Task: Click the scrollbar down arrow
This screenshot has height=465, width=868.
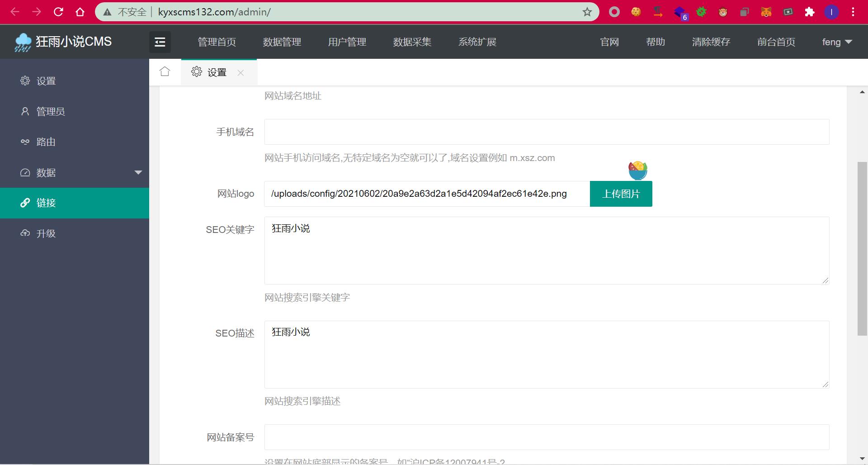Action: pos(862,459)
